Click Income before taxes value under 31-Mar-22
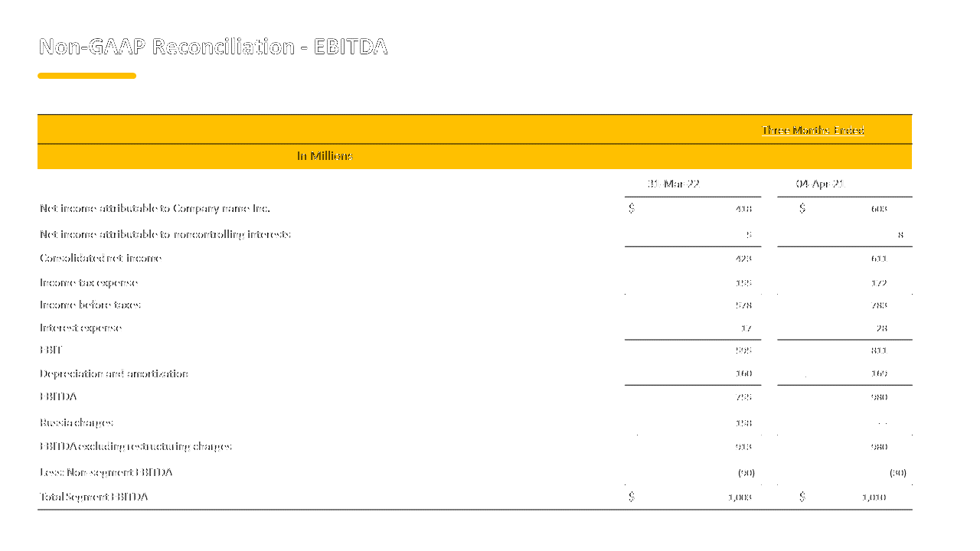The height and width of the screenshot is (551, 980). pyautogui.click(x=743, y=305)
